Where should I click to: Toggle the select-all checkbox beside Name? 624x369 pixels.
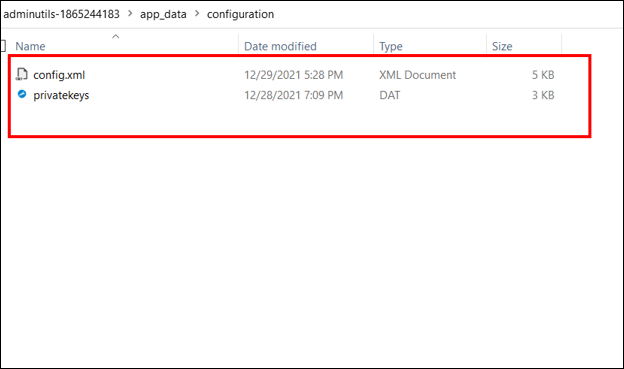click(x=3, y=46)
